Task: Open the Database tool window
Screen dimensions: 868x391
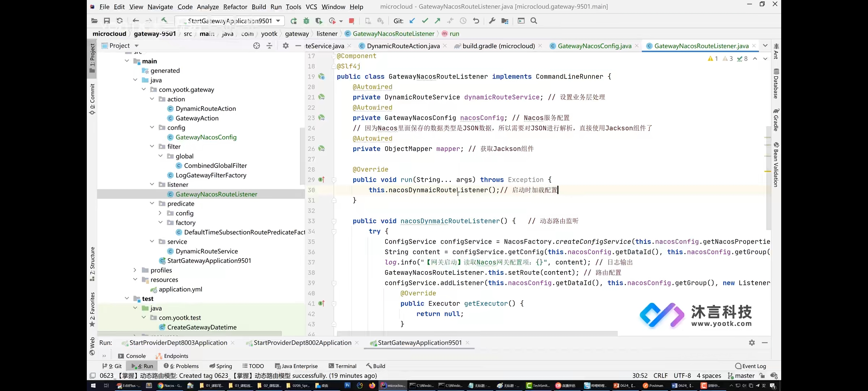Action: click(776, 83)
